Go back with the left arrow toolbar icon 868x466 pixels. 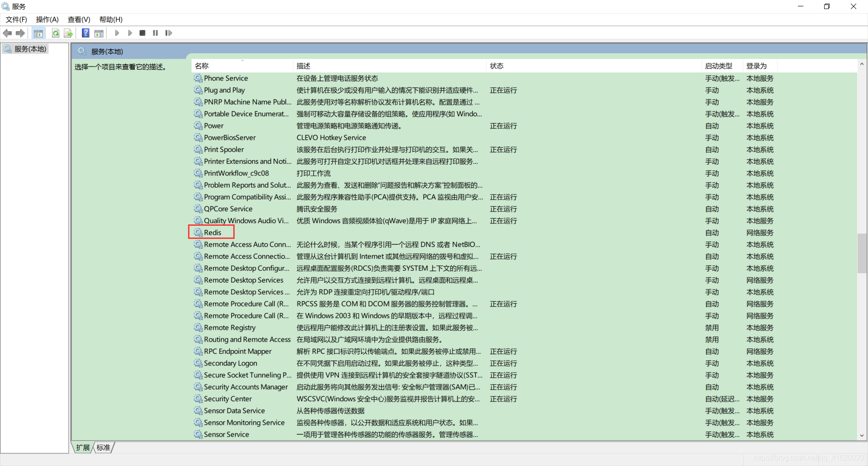[8, 33]
